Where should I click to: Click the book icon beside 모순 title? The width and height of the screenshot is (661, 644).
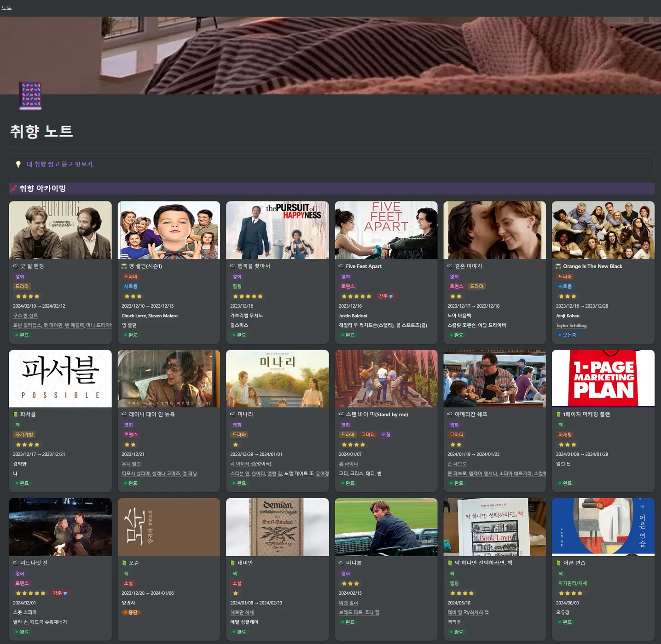coord(124,563)
